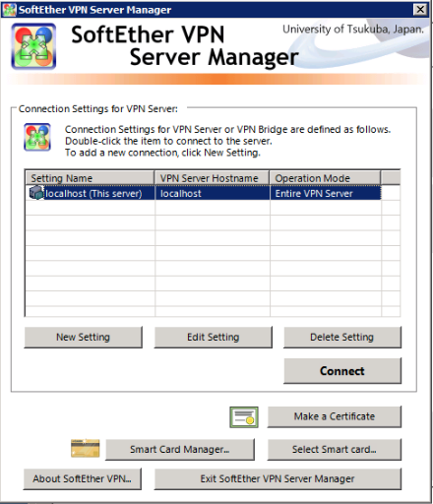Click the large SoftEther VPN logo in the banner
The height and width of the screenshot is (504, 433).
click(33, 46)
